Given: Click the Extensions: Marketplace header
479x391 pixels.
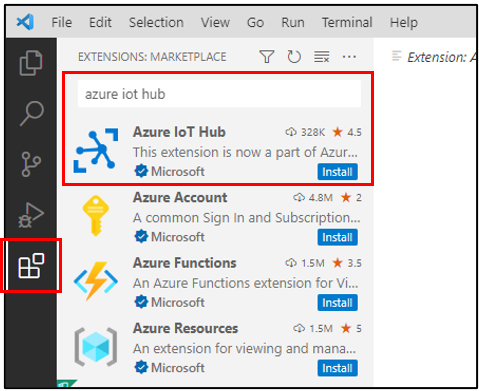Looking at the screenshot, I should pos(152,57).
